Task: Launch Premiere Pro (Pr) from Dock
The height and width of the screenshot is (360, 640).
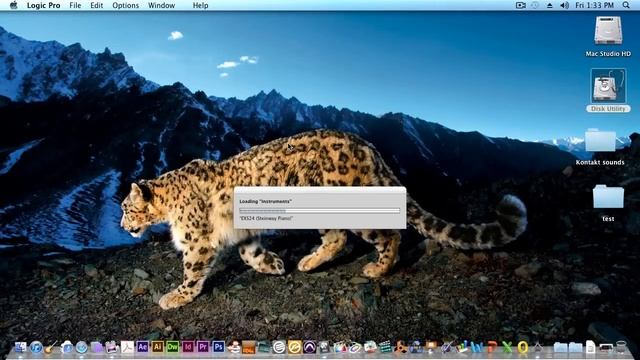Action: point(203,347)
